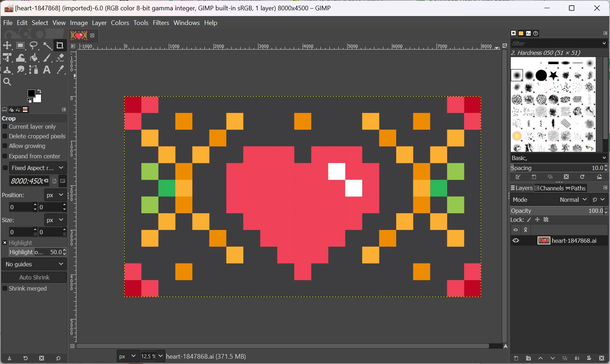610x364 pixels.
Task: Switch to the Paths tab
Action: tap(575, 188)
